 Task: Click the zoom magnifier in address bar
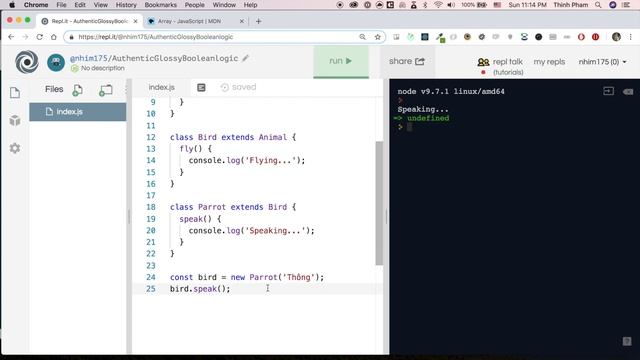[362, 37]
